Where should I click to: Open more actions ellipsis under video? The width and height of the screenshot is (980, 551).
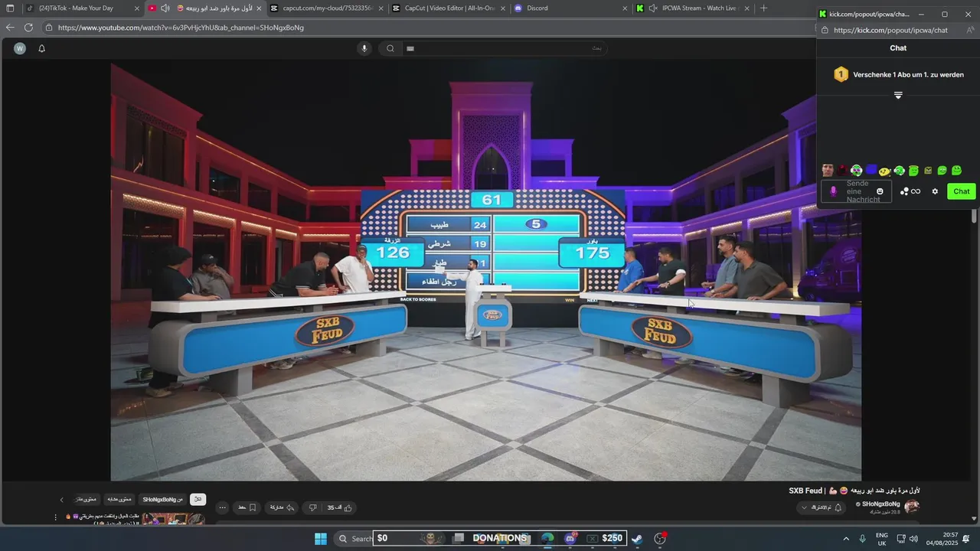[x=222, y=507]
